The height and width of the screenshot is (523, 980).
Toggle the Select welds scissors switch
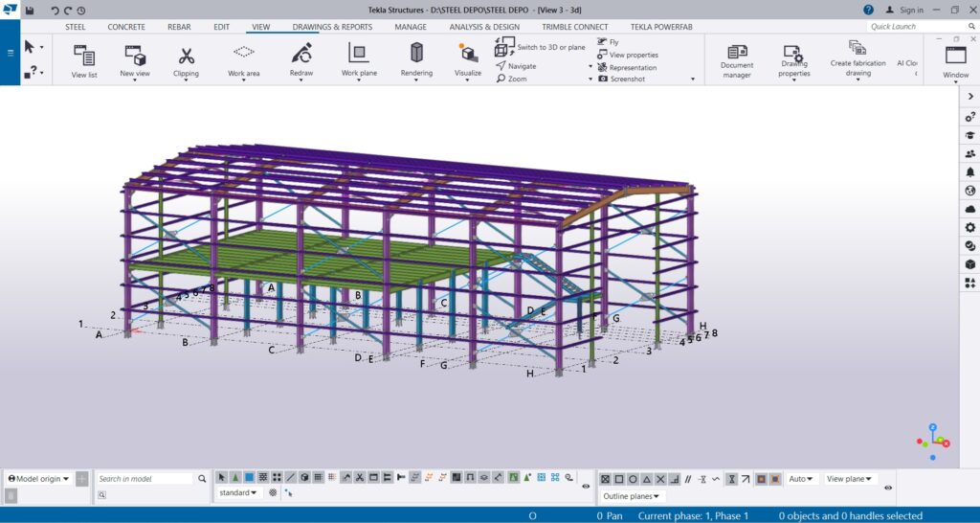(x=360, y=477)
